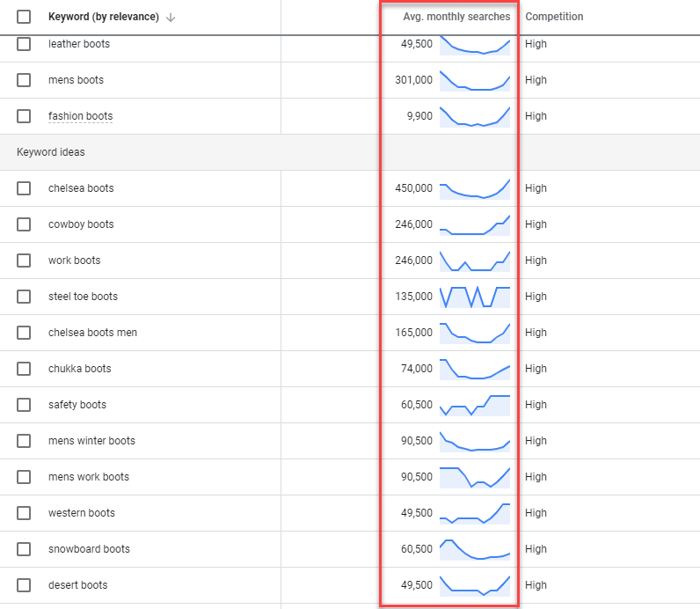Click the trend sparkline for steel toe boots

[475, 297]
